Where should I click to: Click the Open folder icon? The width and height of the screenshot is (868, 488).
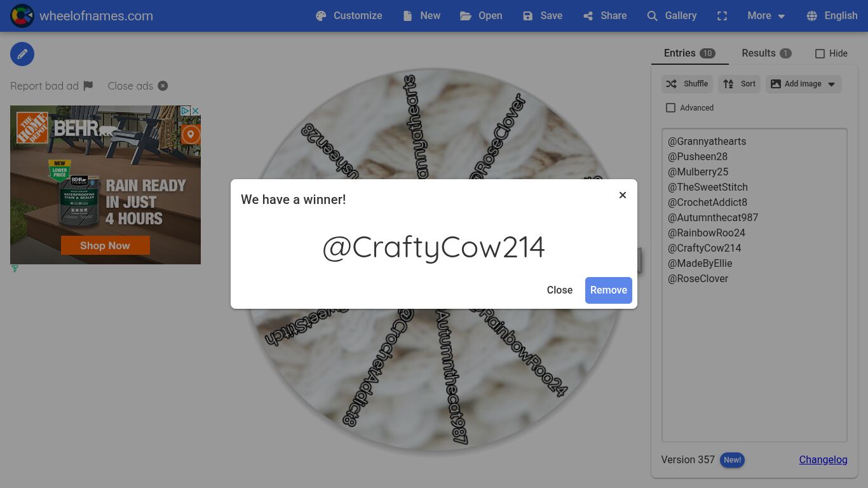[466, 16]
